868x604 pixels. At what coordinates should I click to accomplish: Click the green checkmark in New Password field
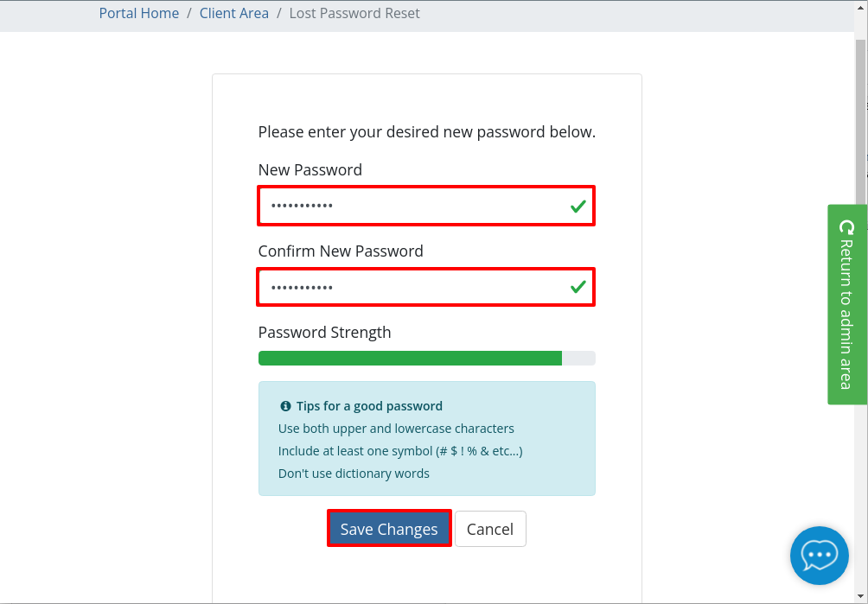click(578, 207)
